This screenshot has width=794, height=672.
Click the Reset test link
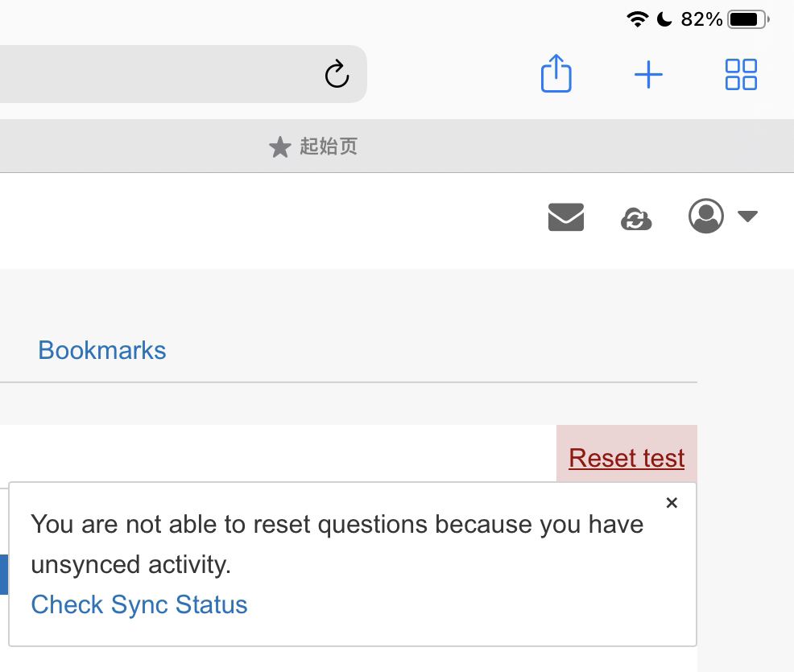coord(627,458)
